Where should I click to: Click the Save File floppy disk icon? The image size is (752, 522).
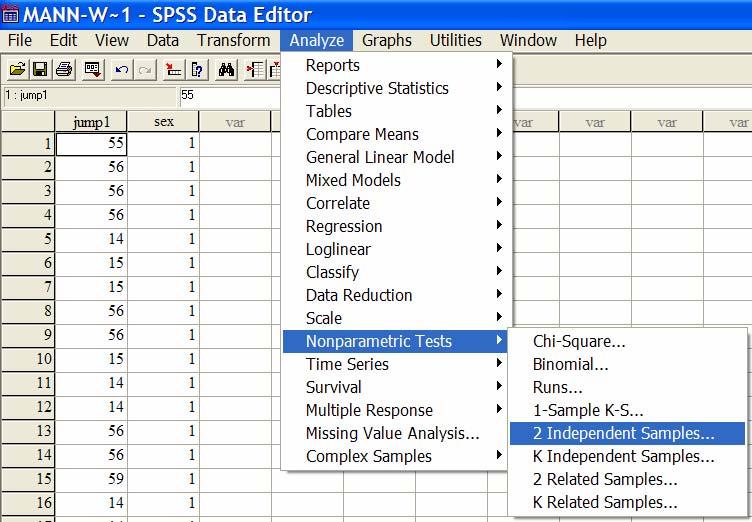coord(40,70)
